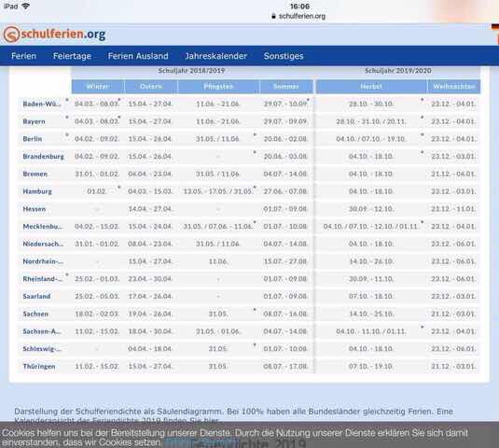Click the clock showing 16:06
Image resolution: width=499 pixels, height=448 pixels.
[x=299, y=7]
